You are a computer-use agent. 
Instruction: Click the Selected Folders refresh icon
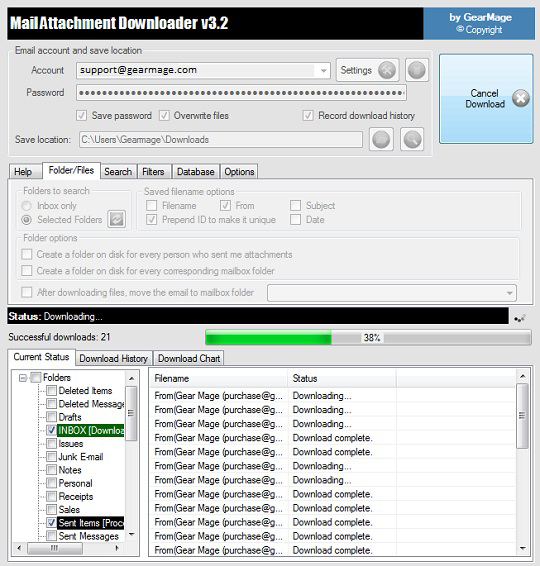[117, 219]
